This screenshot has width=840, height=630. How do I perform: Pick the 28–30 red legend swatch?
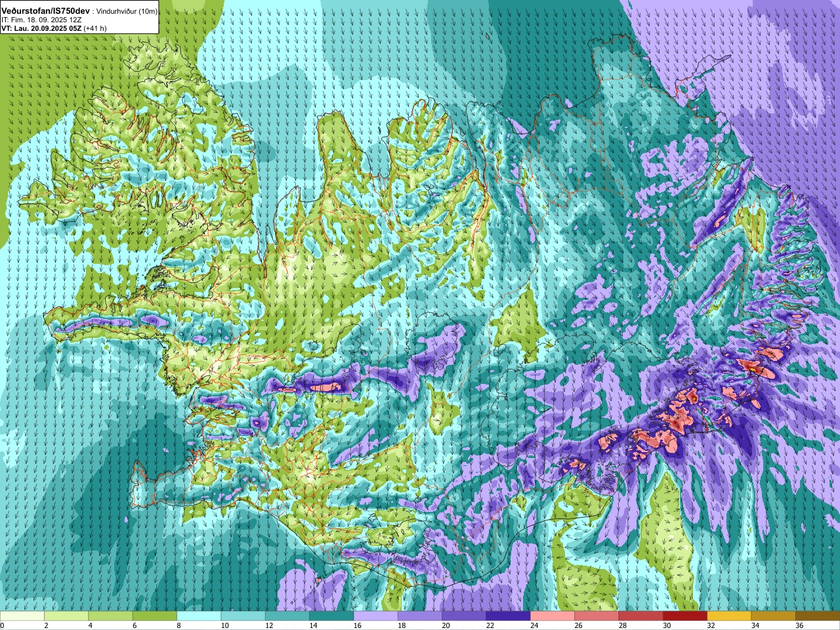click(640, 616)
